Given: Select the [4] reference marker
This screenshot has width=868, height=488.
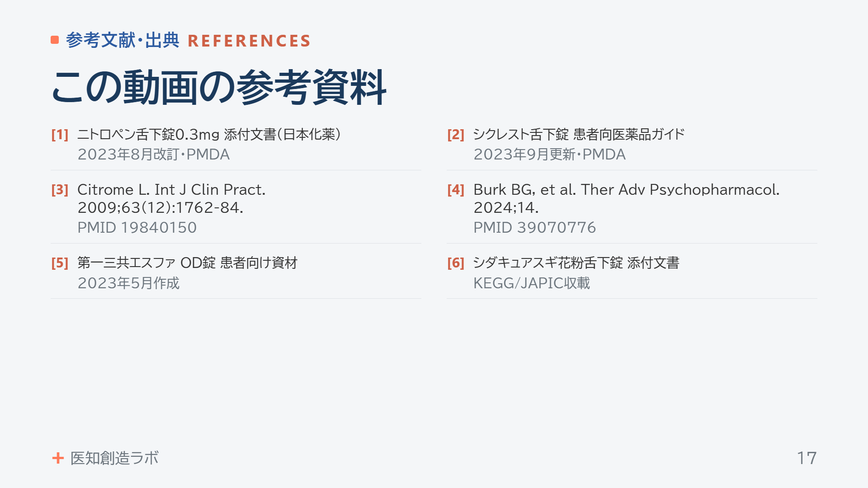Looking at the screenshot, I should [x=456, y=190].
